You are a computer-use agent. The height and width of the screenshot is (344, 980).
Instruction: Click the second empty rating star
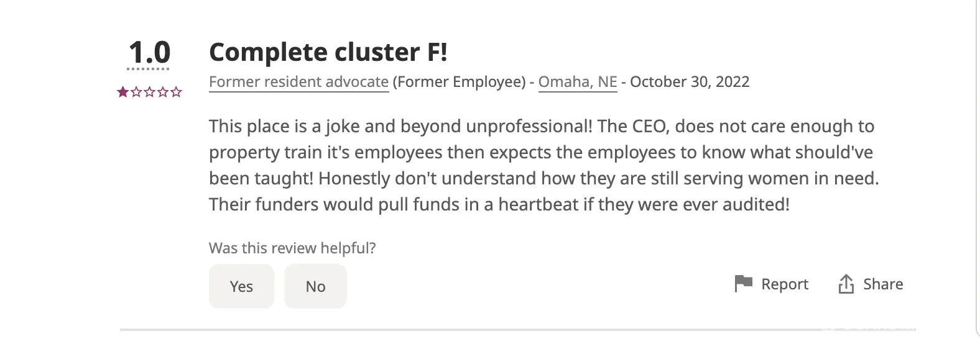pos(136,93)
